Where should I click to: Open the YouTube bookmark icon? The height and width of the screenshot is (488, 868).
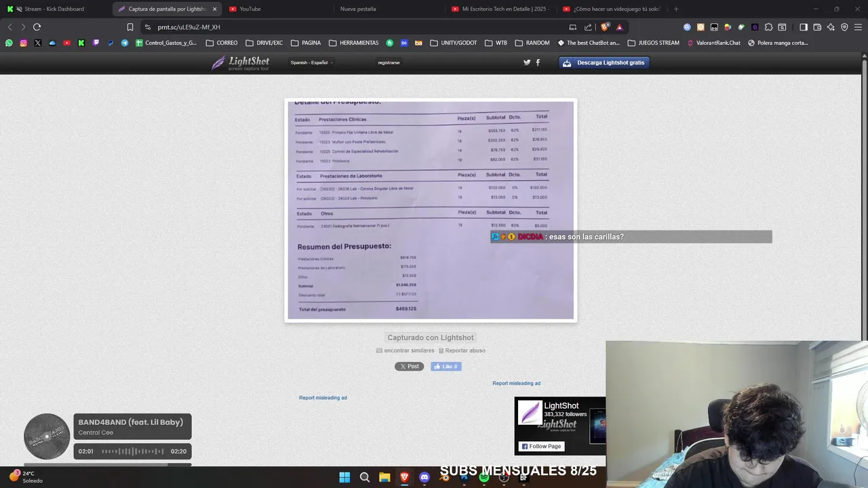(66, 43)
